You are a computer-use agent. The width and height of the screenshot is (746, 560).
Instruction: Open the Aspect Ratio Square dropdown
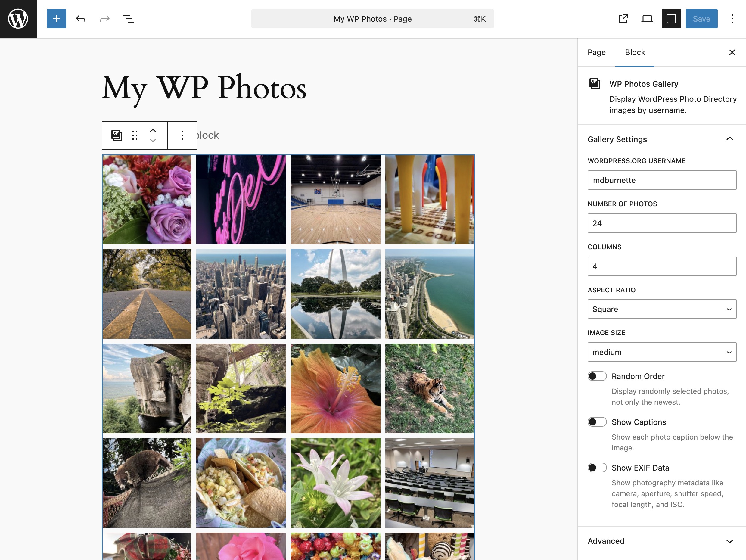[x=662, y=309]
